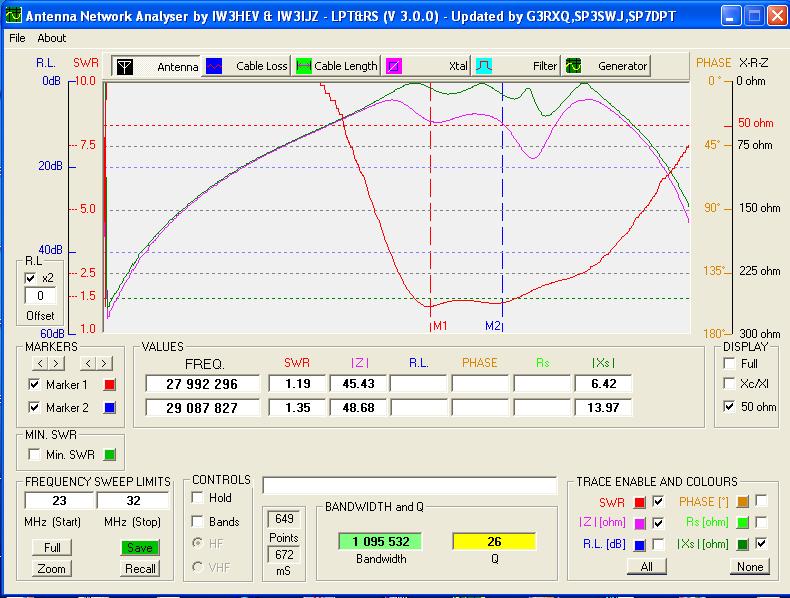Viewport: 790px width, 598px height.
Task: Toggle the R.L. x2 checkbox
Action: point(30,278)
